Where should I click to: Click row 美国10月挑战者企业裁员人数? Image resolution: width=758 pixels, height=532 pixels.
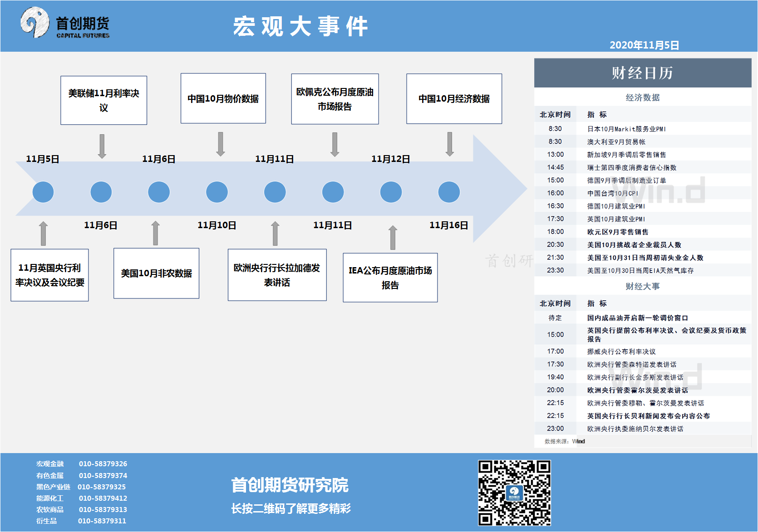click(x=643, y=244)
